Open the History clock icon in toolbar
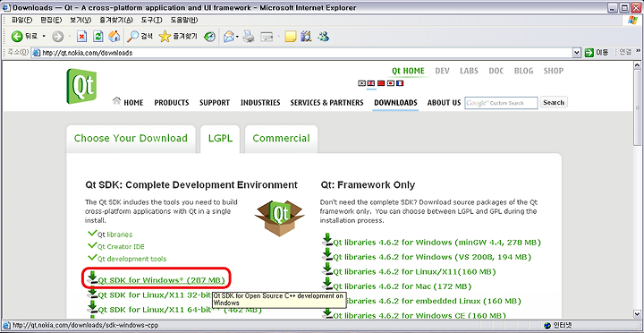644x333 pixels. pos(209,37)
